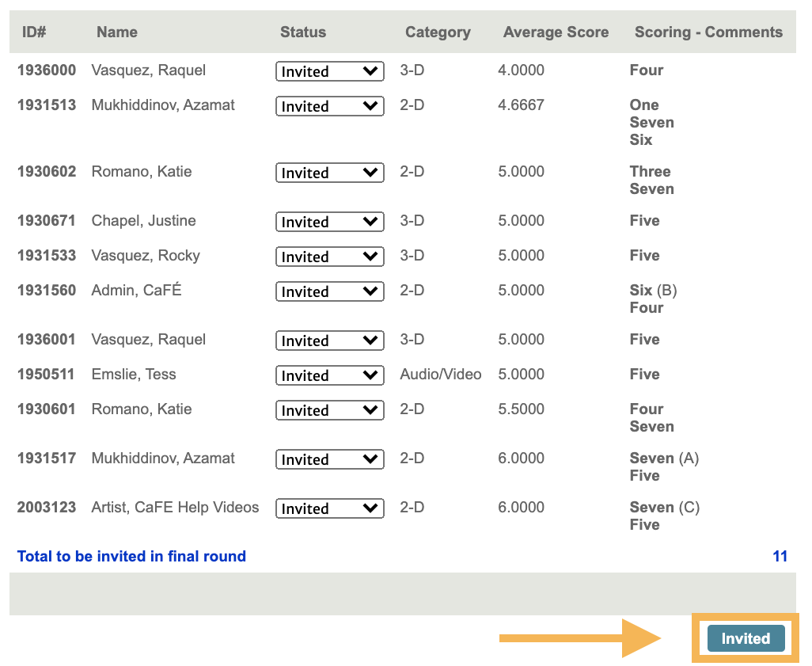Image resolution: width=812 pixels, height=666 pixels.
Task: Click name Chapel, Justine
Action: 143,221
